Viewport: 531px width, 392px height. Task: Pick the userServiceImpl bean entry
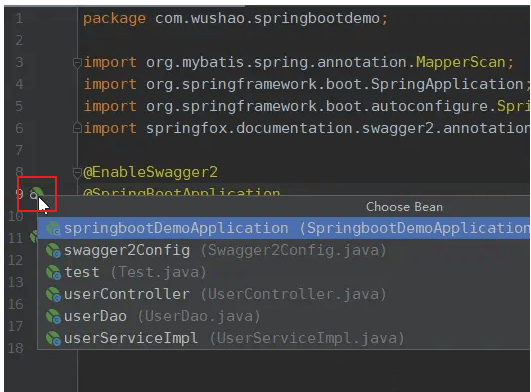click(x=284, y=338)
